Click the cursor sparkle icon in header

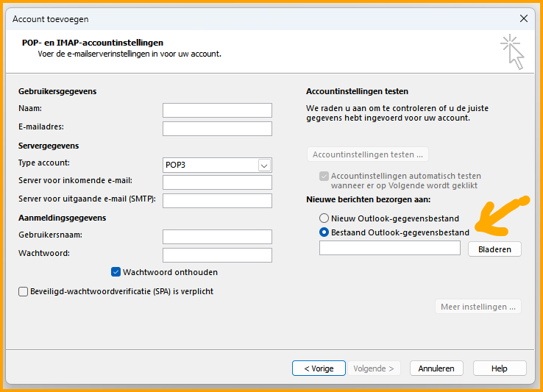point(512,51)
